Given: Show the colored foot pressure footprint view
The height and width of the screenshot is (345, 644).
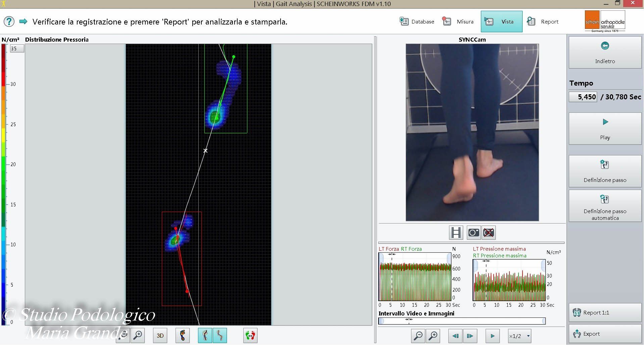Looking at the screenshot, I should [183, 335].
